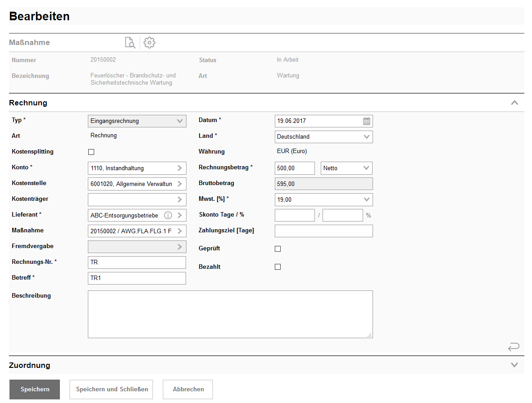
Task: Expand the Zuordnung section
Action: coord(514,365)
